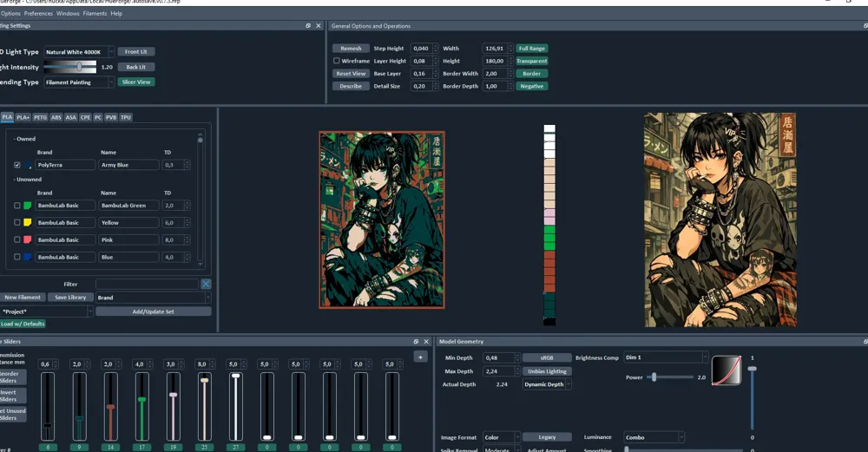Select the ABS filament tab

pos(56,117)
